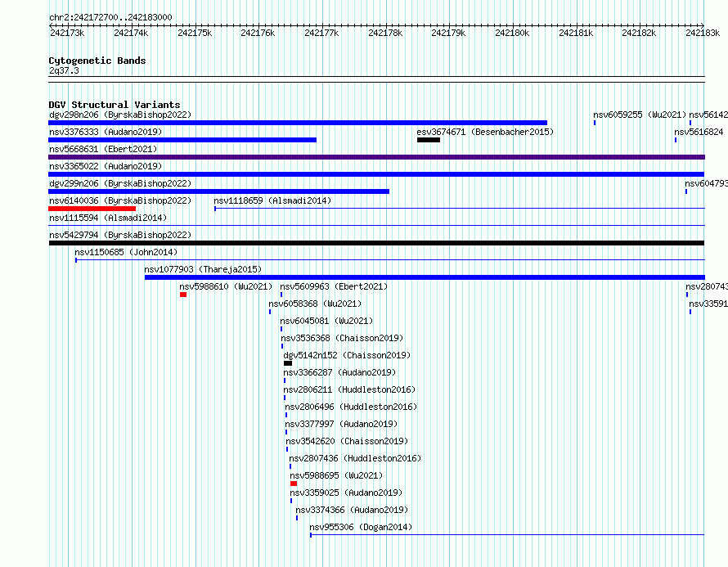Select the nsv3376333 (Audano2019) variant bar
This screenshot has height=567, width=728.
pyautogui.click(x=182, y=140)
